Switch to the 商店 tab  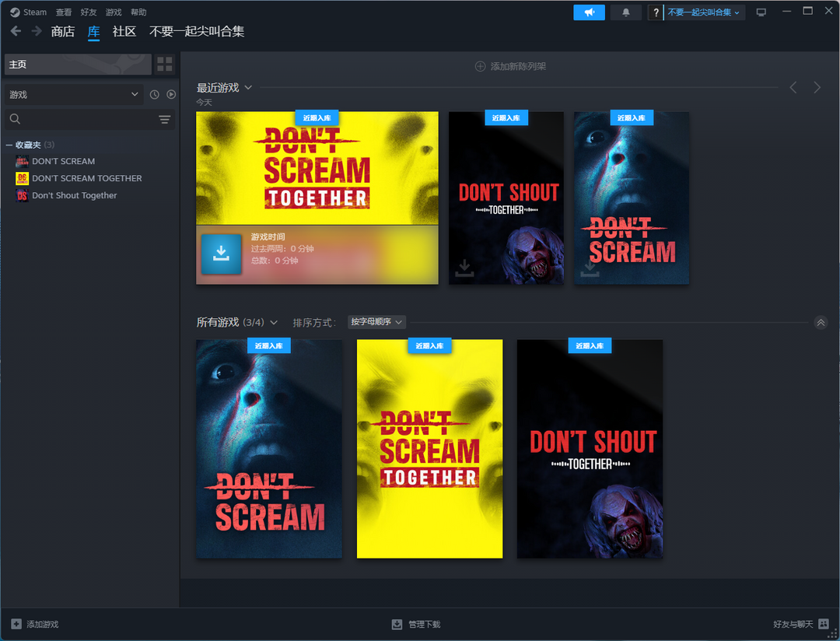(63, 32)
